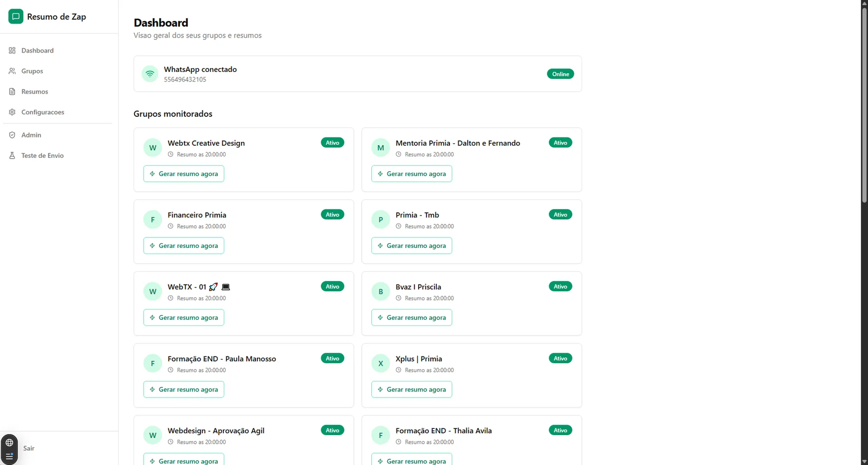The width and height of the screenshot is (868, 465).
Task: Click the Configuracoes gear icon
Action: click(x=12, y=112)
